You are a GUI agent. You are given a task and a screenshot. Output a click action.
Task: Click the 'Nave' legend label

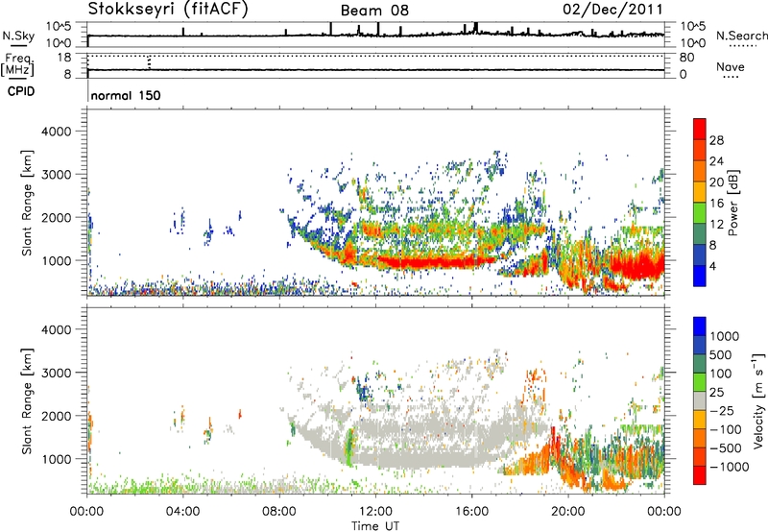click(x=731, y=67)
